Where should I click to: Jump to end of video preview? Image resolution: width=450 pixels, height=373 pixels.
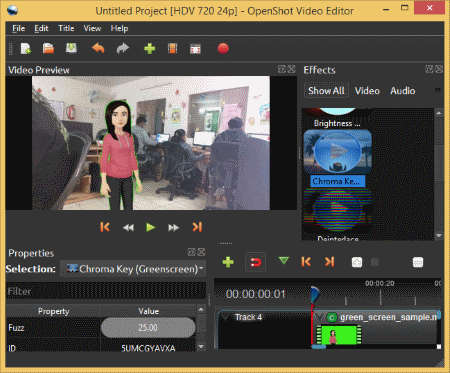pos(197,227)
